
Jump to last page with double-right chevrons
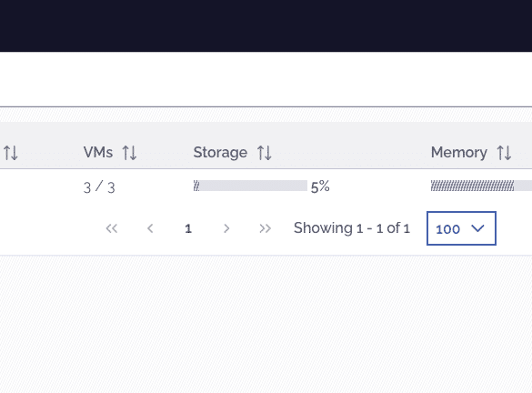(265, 228)
